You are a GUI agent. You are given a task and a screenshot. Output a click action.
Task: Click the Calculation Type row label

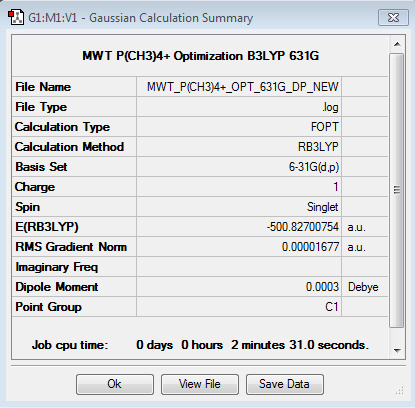pyautogui.click(x=62, y=127)
